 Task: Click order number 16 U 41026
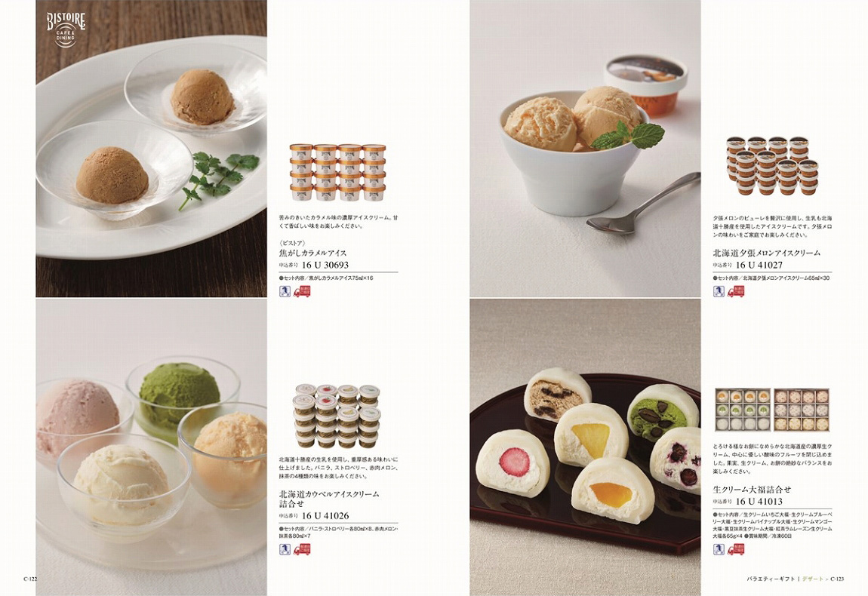click(x=325, y=516)
